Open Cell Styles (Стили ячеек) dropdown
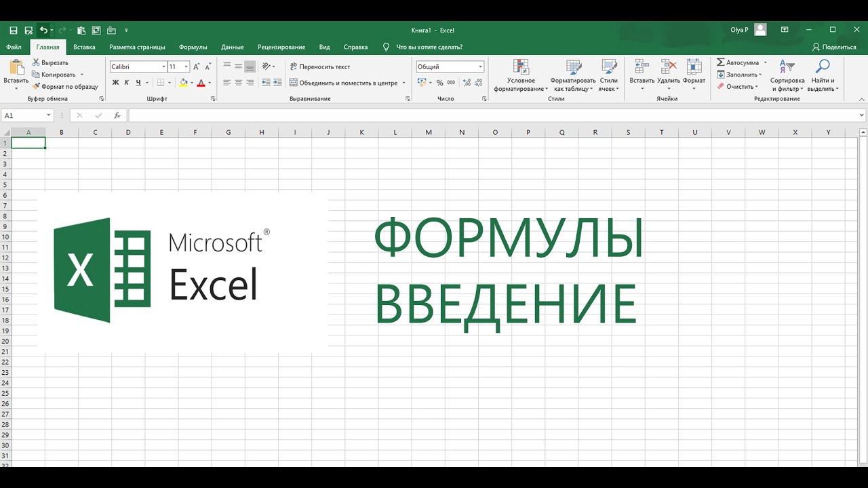The height and width of the screenshot is (488, 868). (609, 75)
